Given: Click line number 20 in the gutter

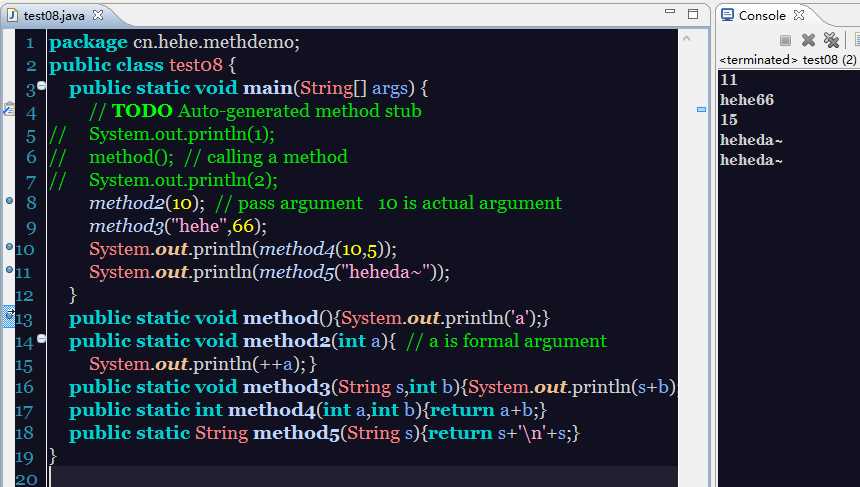Looking at the screenshot, I should tap(26, 479).
